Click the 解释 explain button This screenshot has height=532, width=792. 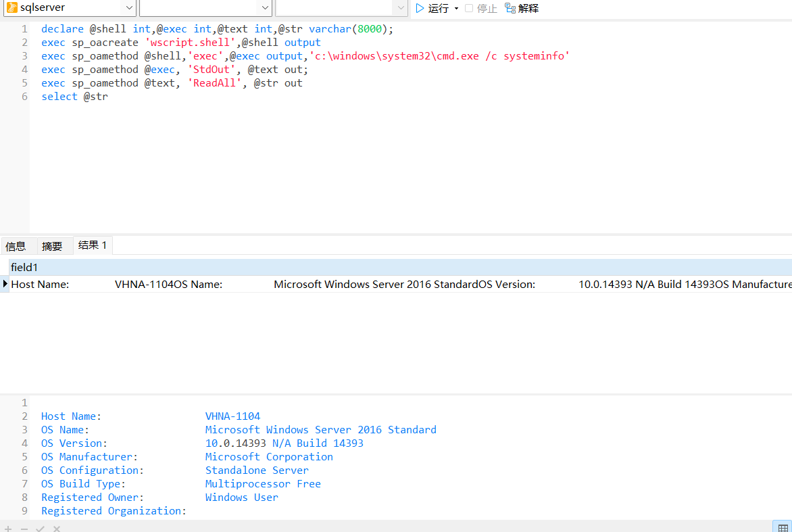coord(522,8)
